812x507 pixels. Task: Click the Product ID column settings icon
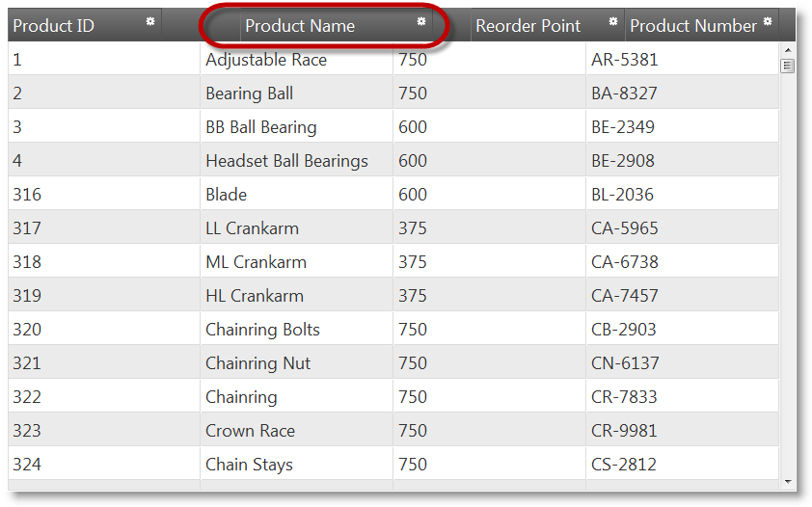149,20
